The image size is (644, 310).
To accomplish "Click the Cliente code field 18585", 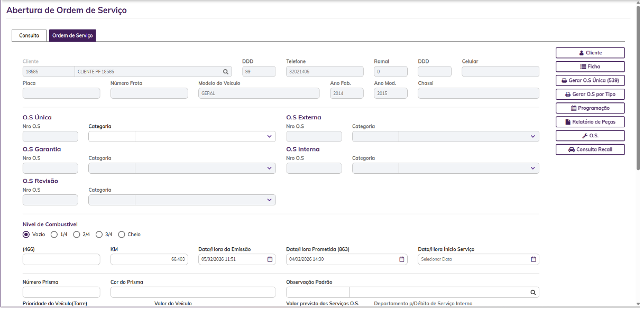I will point(49,71).
